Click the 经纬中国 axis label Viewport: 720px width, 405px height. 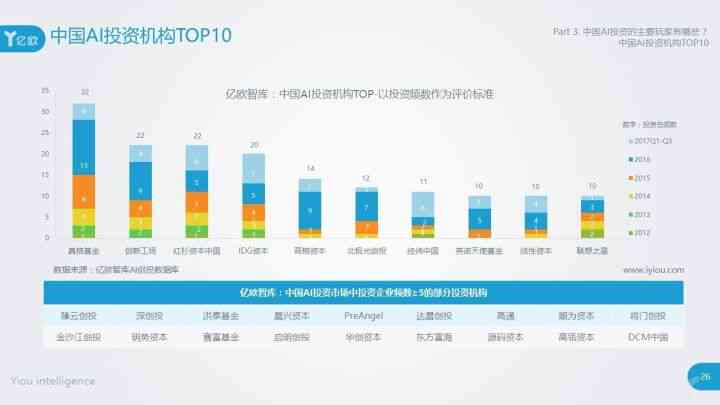click(423, 251)
